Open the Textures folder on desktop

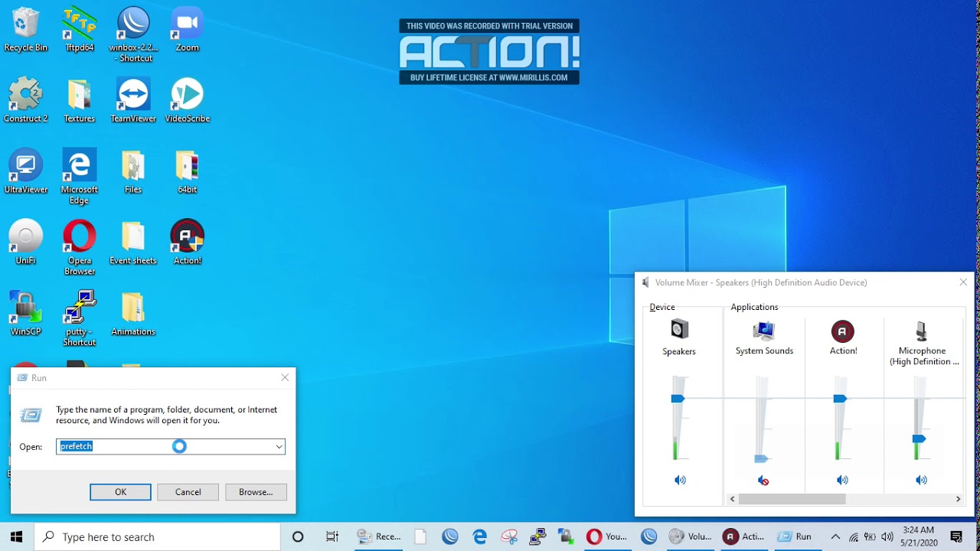(80, 100)
